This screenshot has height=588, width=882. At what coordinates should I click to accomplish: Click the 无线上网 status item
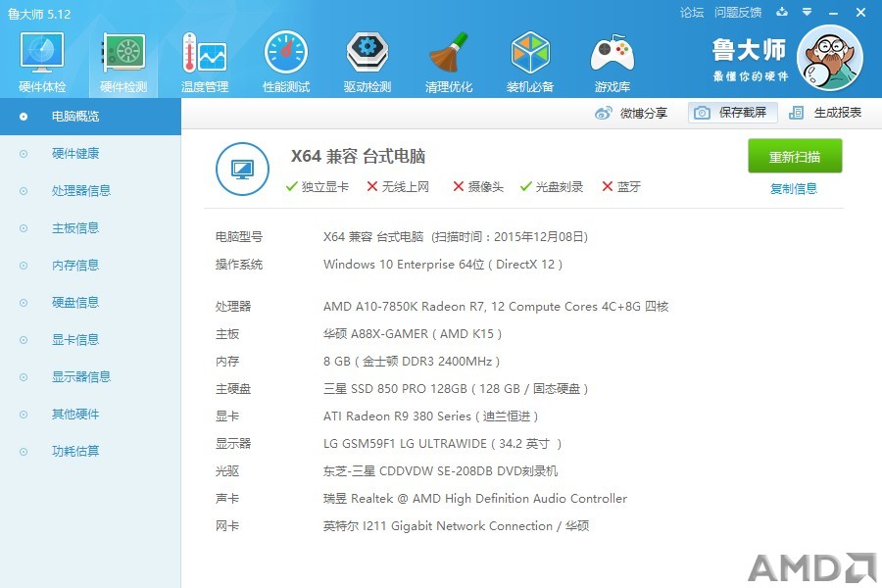(x=398, y=187)
